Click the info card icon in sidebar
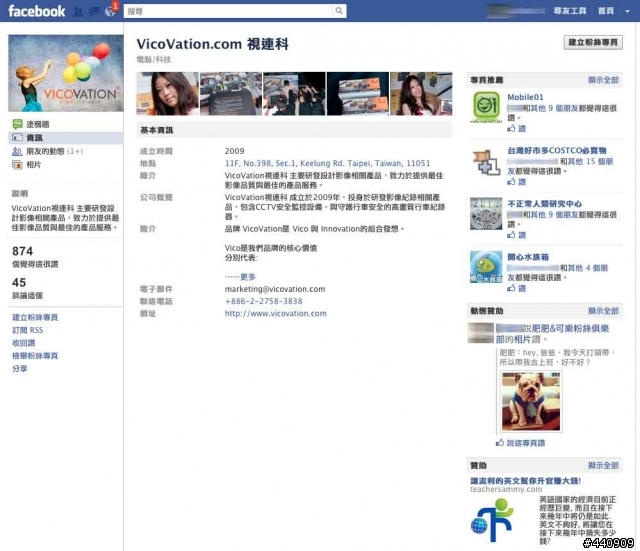This screenshot has height=551, width=640. point(17,138)
